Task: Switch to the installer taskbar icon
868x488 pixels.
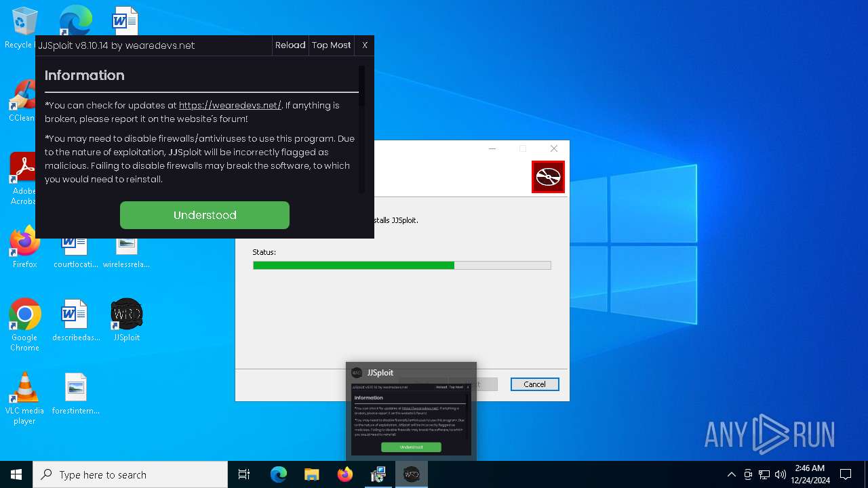Action: [x=378, y=474]
